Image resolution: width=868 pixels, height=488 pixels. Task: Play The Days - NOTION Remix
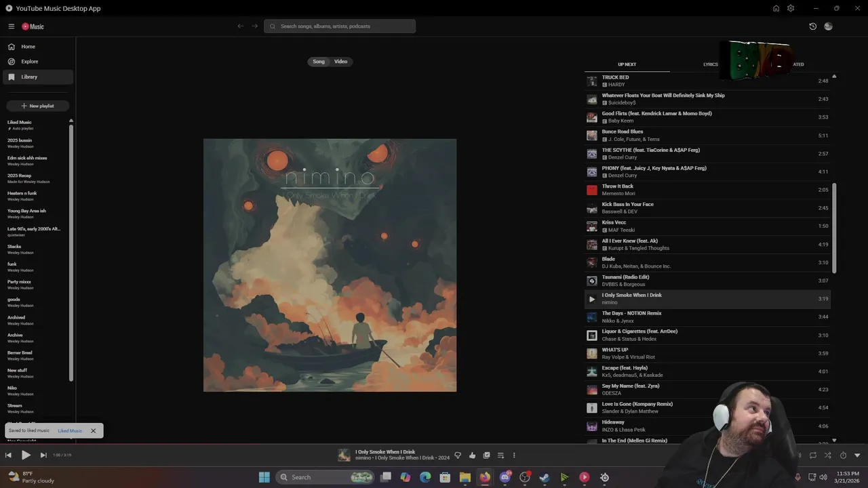pos(707,317)
